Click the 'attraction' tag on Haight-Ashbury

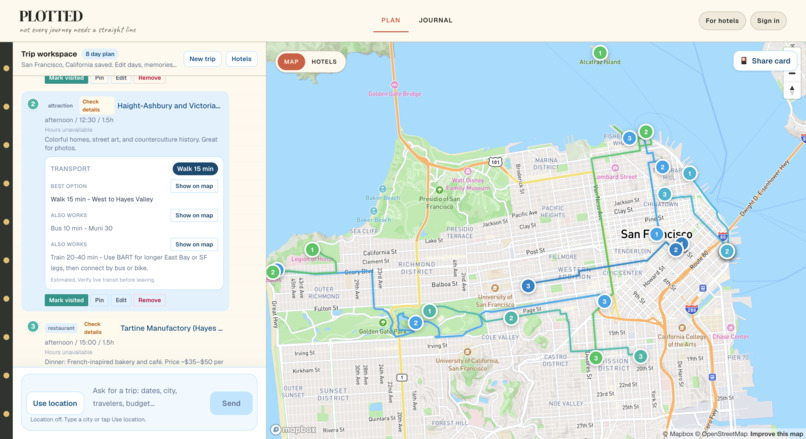pos(60,105)
